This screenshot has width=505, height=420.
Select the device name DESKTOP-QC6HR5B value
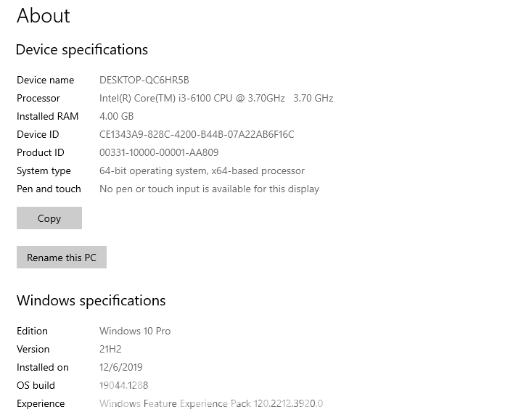144,80
